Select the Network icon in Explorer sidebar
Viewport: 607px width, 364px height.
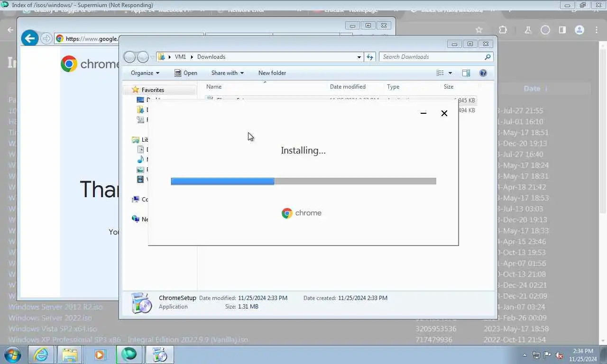coord(136,219)
